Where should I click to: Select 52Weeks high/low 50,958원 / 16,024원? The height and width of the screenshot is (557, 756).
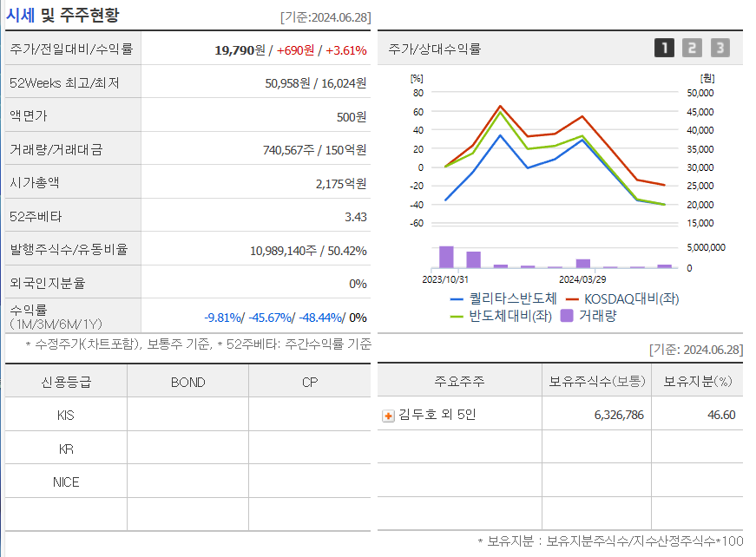315,83
